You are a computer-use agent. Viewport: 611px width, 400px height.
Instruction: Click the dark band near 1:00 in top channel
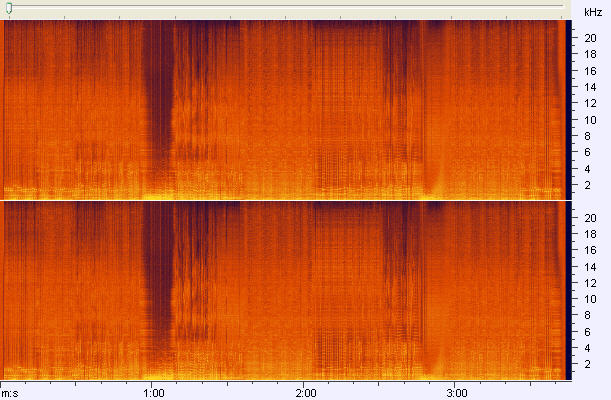[x=157, y=100]
